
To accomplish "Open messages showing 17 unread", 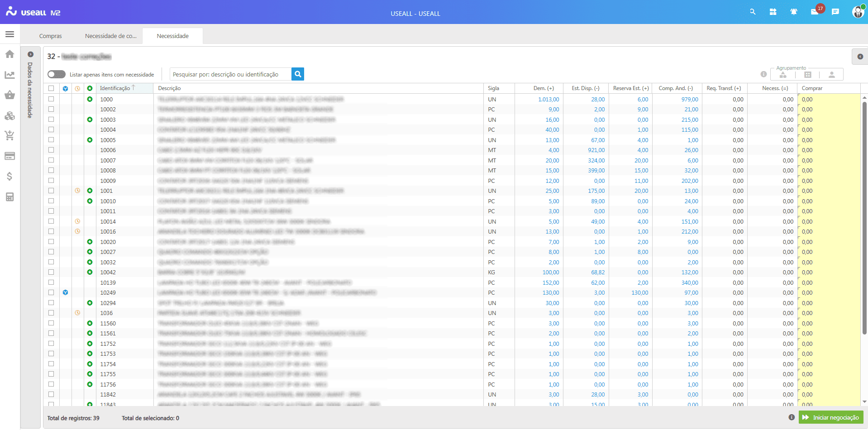I will pyautogui.click(x=814, y=12).
